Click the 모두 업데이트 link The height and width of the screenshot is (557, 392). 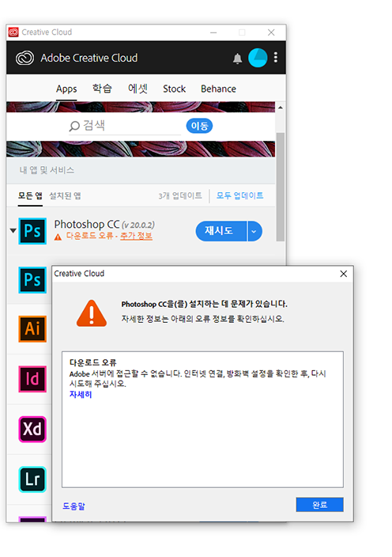tap(239, 195)
